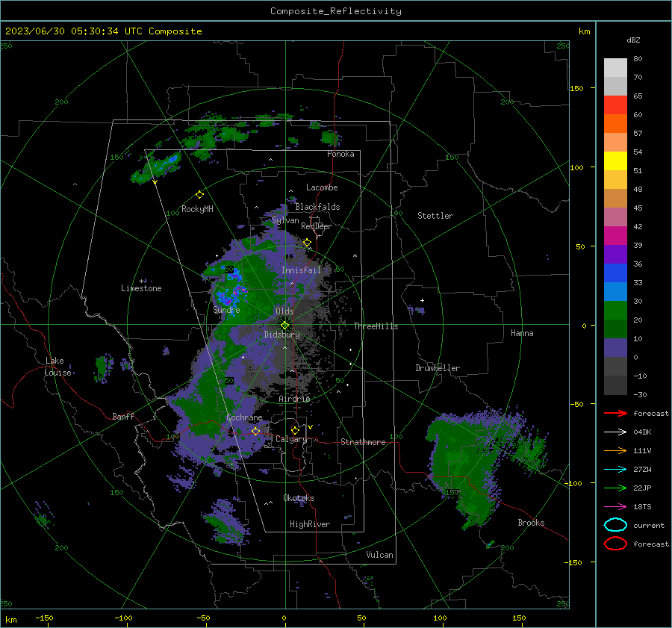Click the HighRiver label
Viewport: 672px width, 628px height.
[x=310, y=524]
